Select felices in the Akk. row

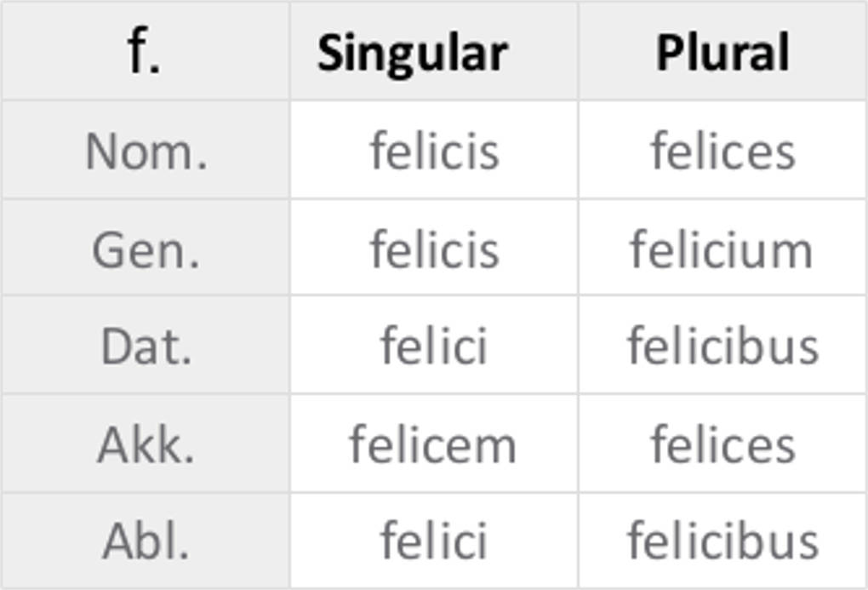click(x=722, y=444)
